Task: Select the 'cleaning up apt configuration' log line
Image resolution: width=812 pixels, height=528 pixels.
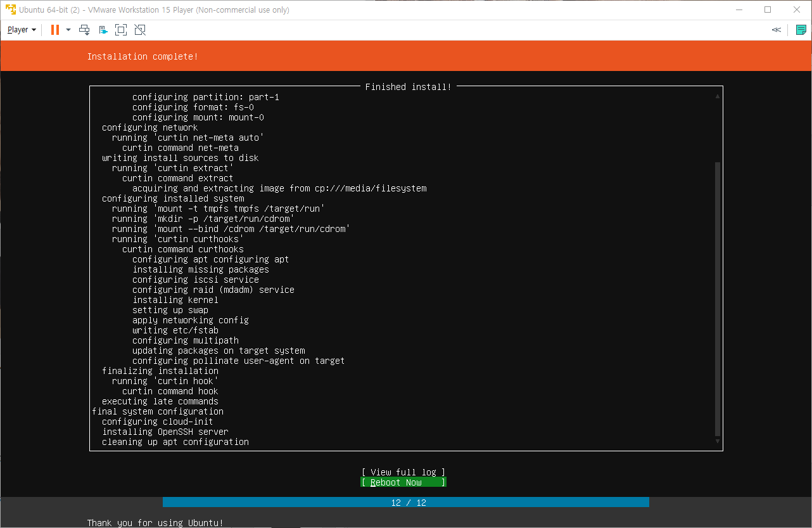Action: (175, 442)
